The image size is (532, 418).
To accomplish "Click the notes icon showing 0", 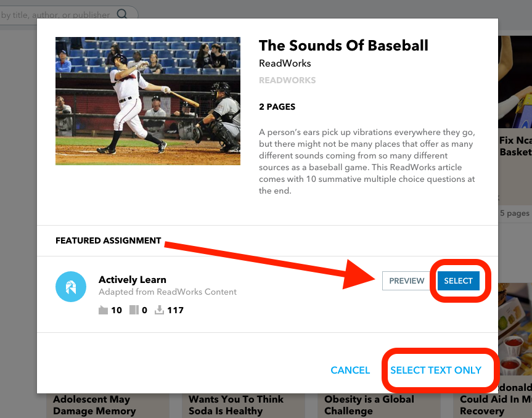I will [134, 310].
